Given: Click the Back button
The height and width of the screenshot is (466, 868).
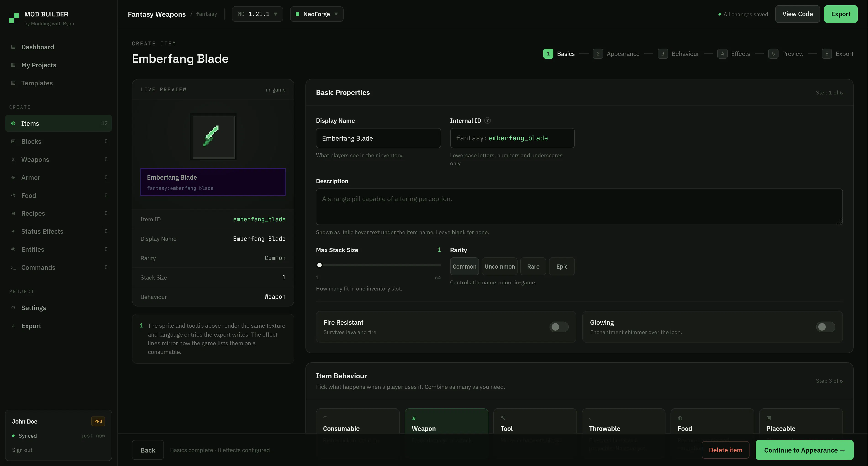Looking at the screenshot, I should tap(148, 450).
